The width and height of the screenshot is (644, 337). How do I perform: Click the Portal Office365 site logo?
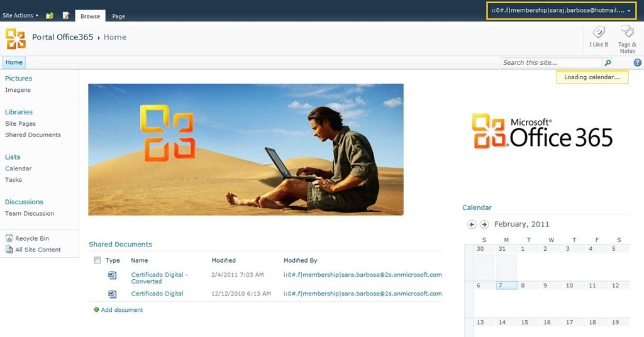[x=16, y=38]
